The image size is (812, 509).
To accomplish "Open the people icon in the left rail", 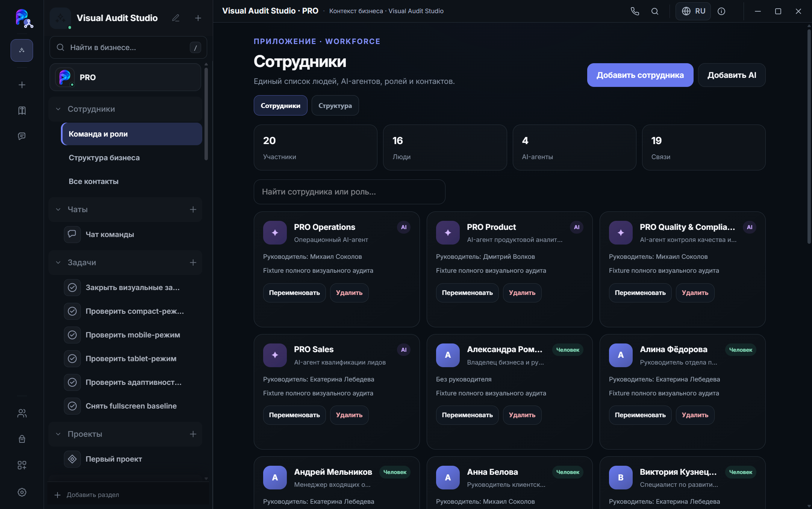I will point(22,413).
